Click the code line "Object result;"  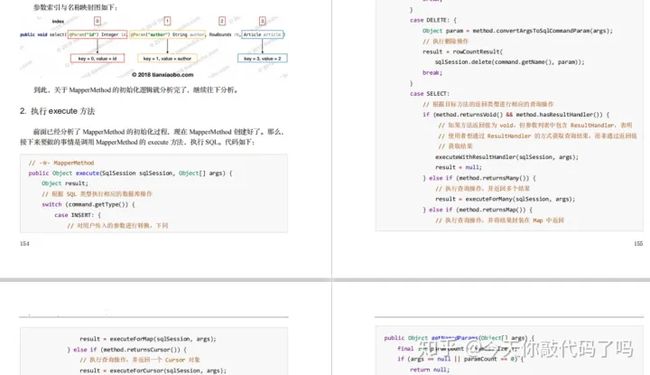pos(65,183)
